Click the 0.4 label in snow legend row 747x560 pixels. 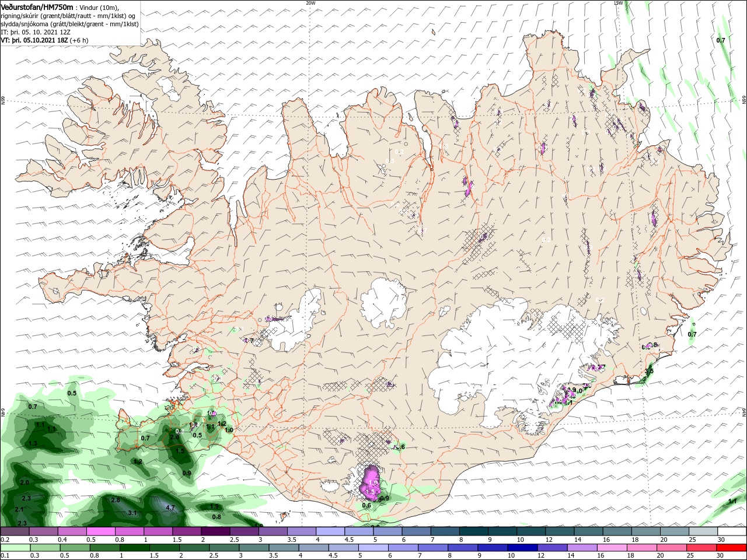tap(62, 540)
